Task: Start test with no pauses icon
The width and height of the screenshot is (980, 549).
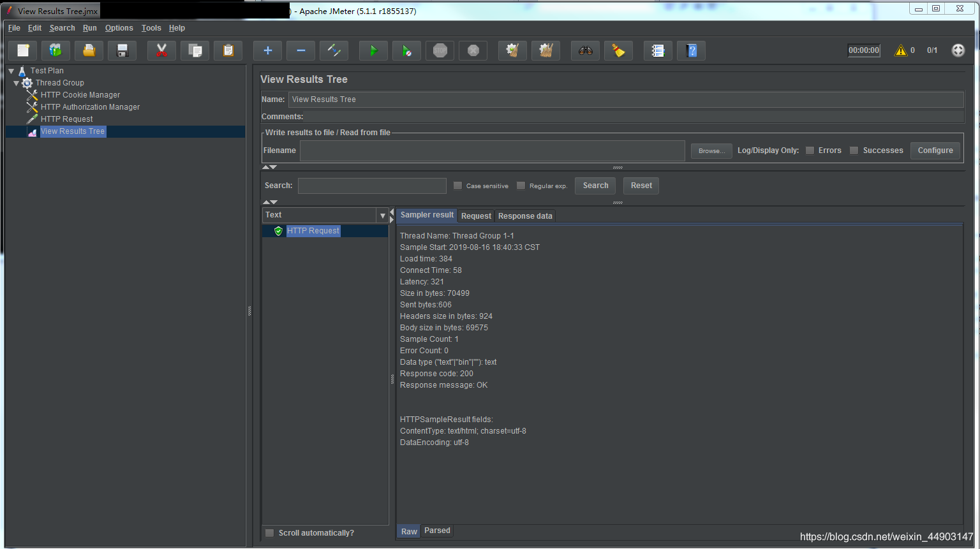Action: (407, 50)
